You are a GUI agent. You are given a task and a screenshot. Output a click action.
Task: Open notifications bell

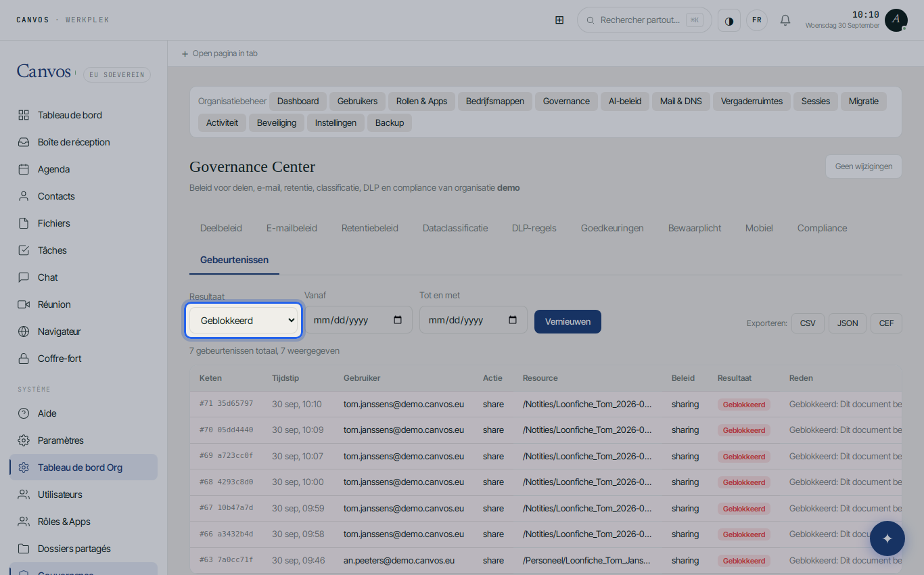pos(785,20)
